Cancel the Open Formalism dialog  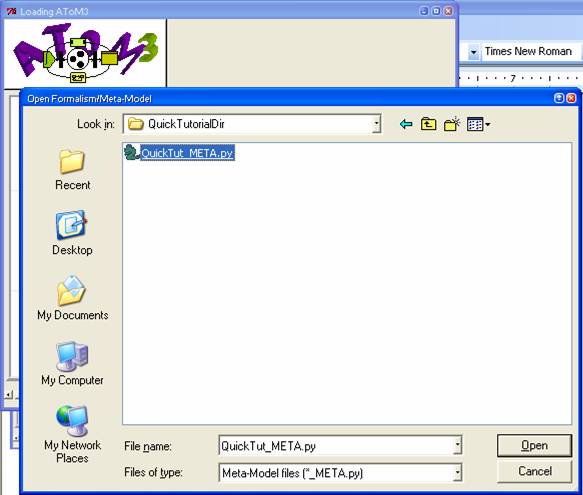[534, 472]
